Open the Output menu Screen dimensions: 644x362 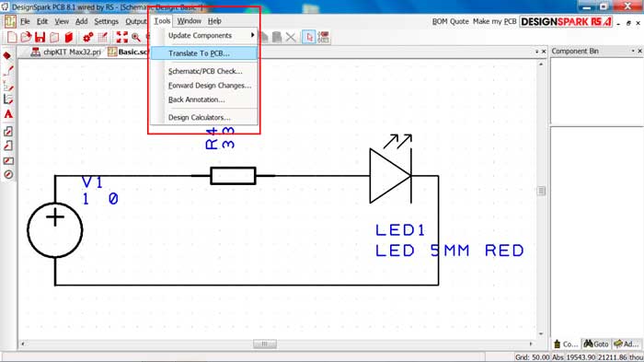[136, 21]
